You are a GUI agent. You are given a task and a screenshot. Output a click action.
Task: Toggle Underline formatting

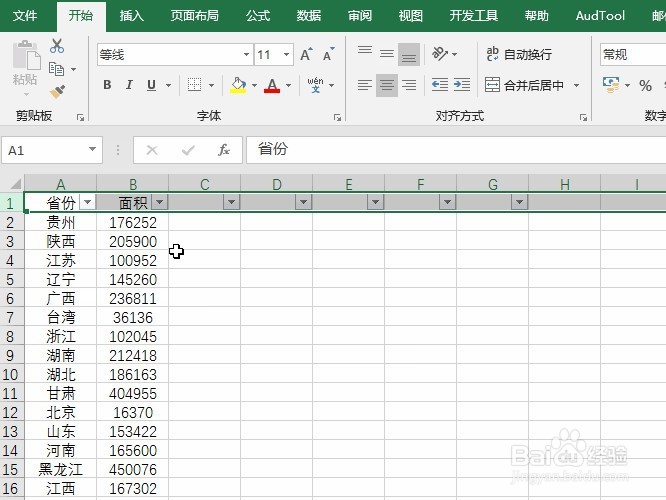(x=151, y=85)
